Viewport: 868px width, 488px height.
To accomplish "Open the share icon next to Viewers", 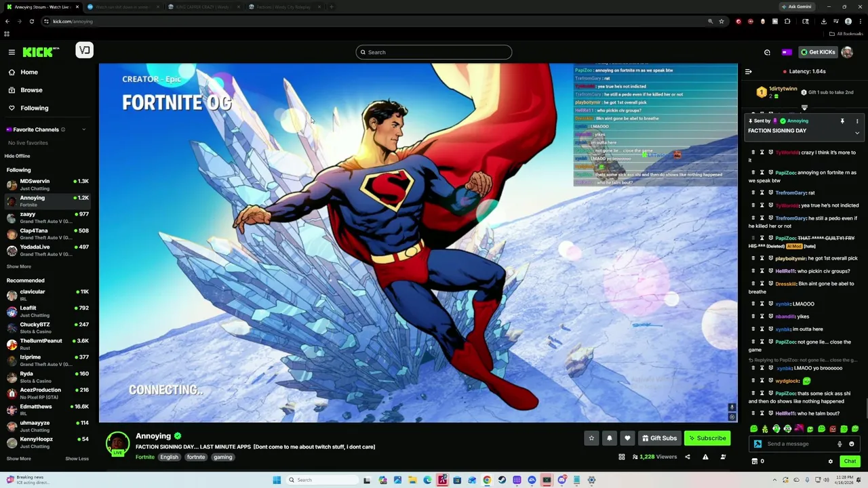I will [687, 457].
